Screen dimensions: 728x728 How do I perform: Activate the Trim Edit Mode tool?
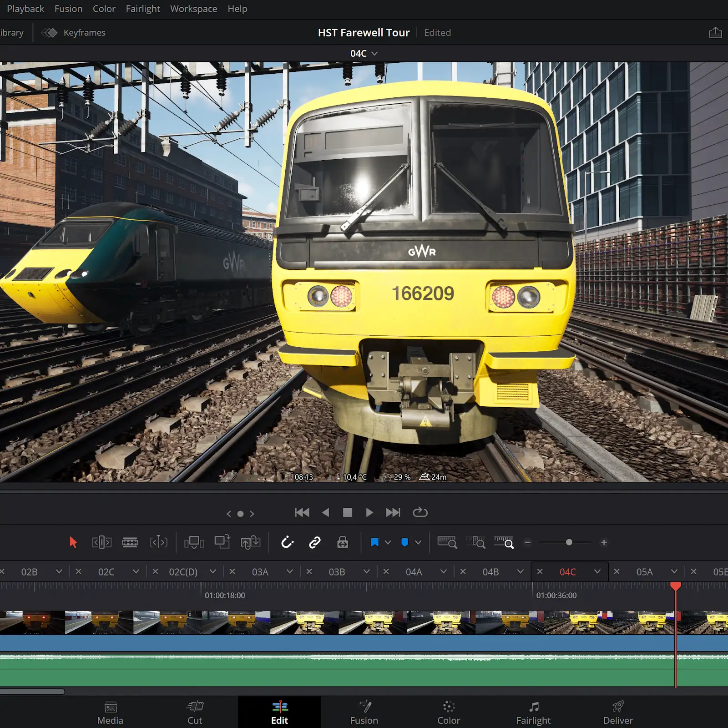[102, 542]
